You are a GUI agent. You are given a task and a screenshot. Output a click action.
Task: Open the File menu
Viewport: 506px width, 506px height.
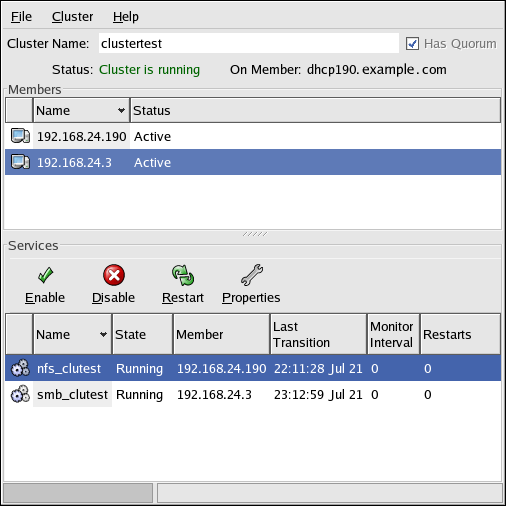(21, 17)
